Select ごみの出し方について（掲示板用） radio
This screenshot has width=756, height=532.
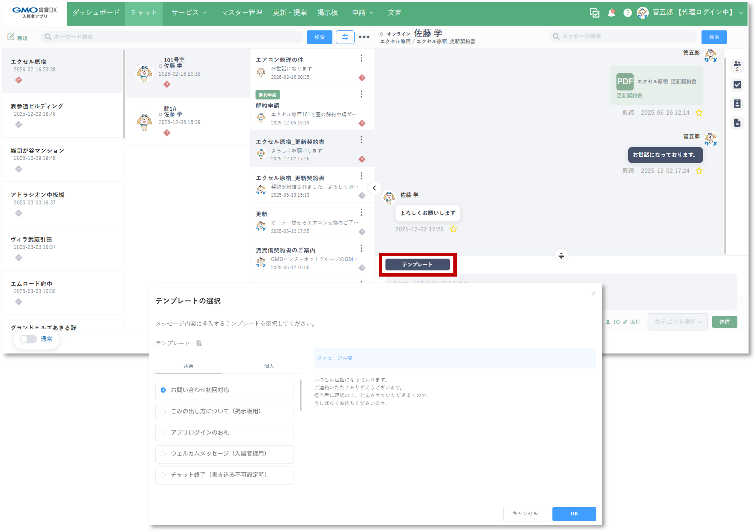point(163,411)
